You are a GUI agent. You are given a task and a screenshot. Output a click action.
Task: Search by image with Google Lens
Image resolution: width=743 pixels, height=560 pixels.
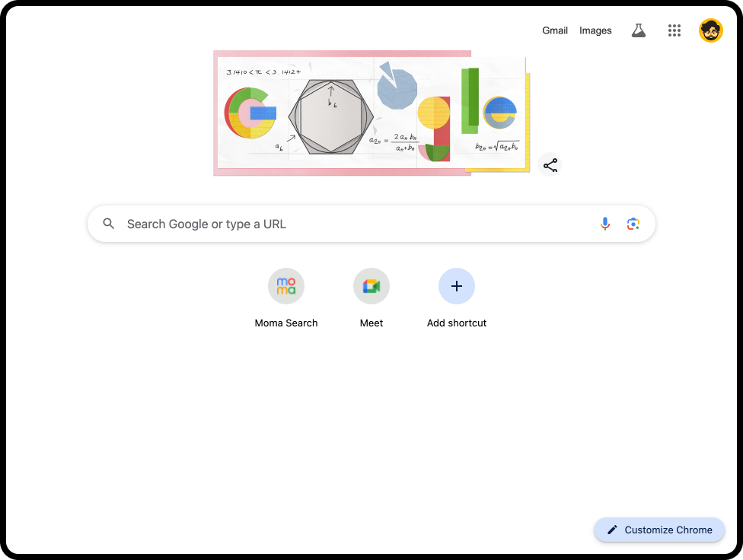[x=633, y=224]
